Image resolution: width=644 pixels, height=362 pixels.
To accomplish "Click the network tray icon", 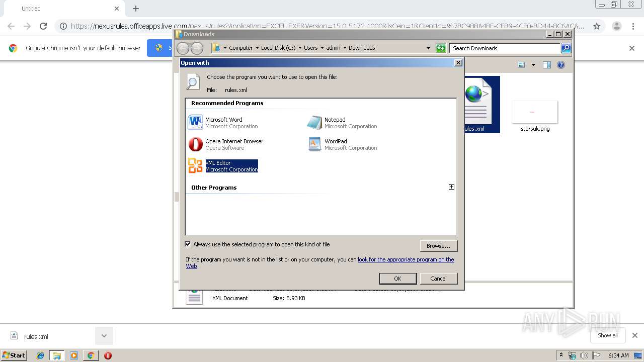I will click(x=572, y=355).
